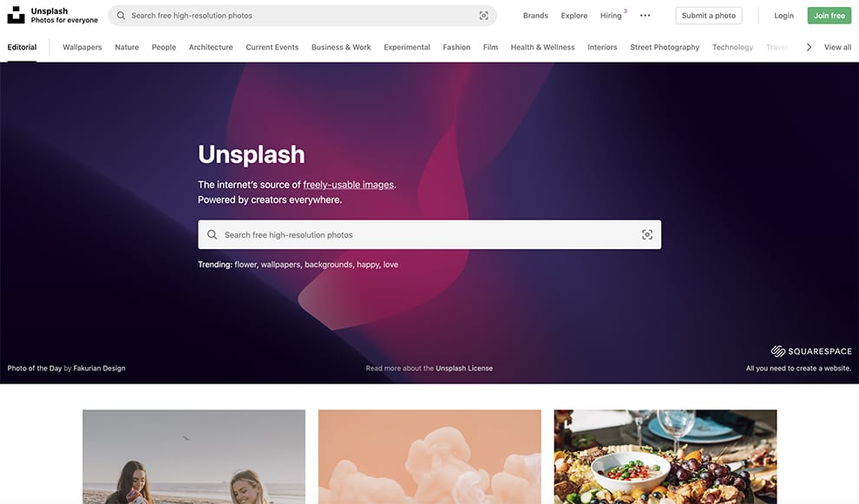The image size is (859, 504).
Task: Open visual search in the top search bar
Action: 484,16
